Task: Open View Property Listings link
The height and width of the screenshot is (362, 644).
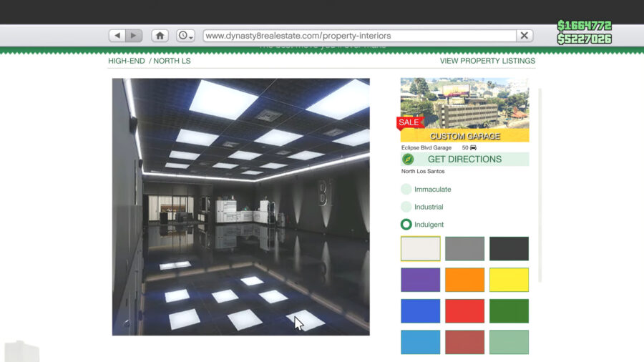Action: [x=487, y=61]
